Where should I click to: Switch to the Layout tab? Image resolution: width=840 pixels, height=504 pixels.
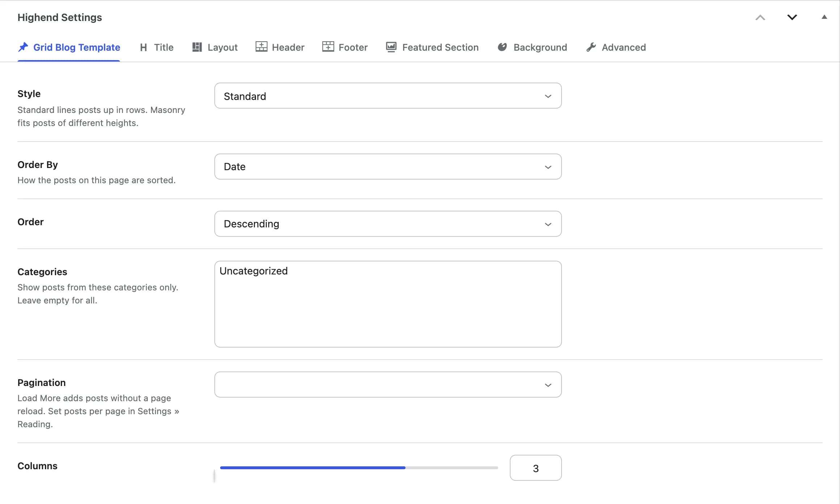pos(215,47)
